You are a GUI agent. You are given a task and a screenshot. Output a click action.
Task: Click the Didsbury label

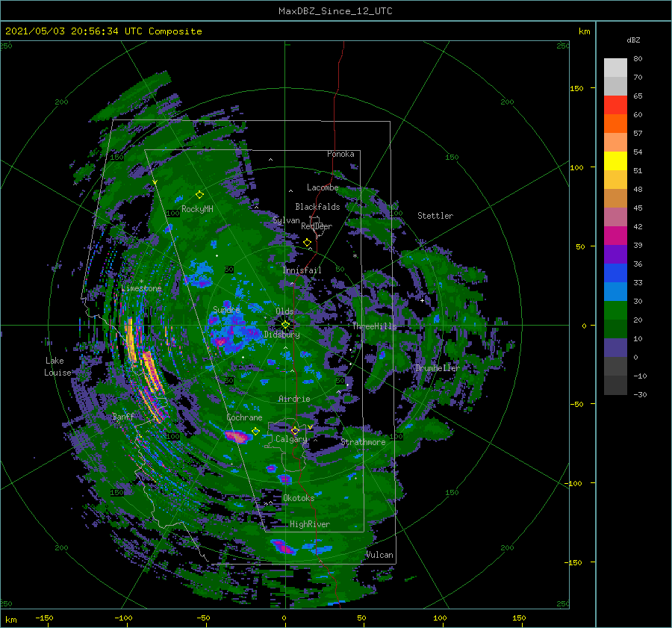(281, 335)
